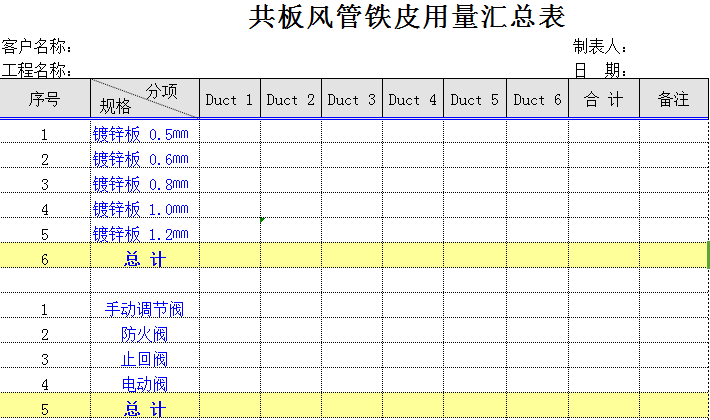Click the 电动阀 cell
This screenshot has width=710, height=420.
coord(145,380)
